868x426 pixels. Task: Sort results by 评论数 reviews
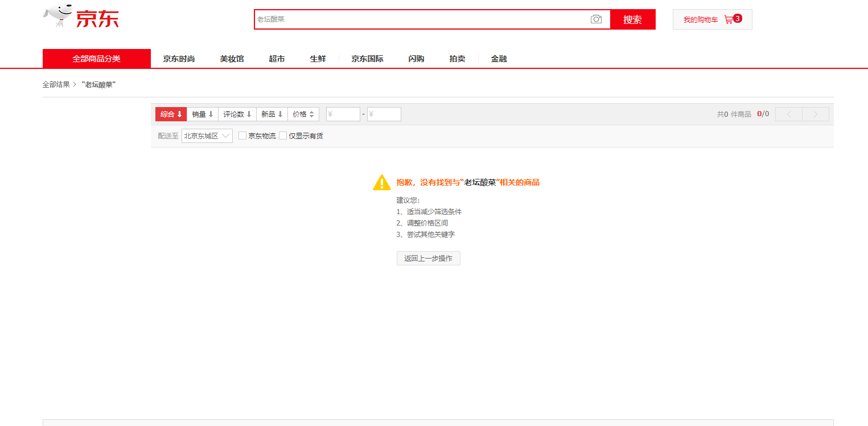coord(237,114)
